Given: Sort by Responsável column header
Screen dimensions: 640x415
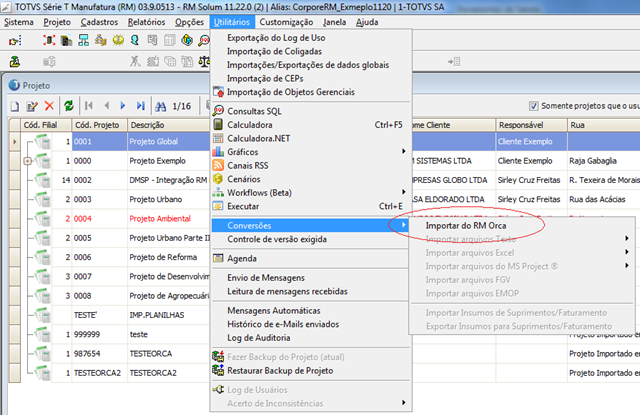Looking at the screenshot, I should 531,125.
